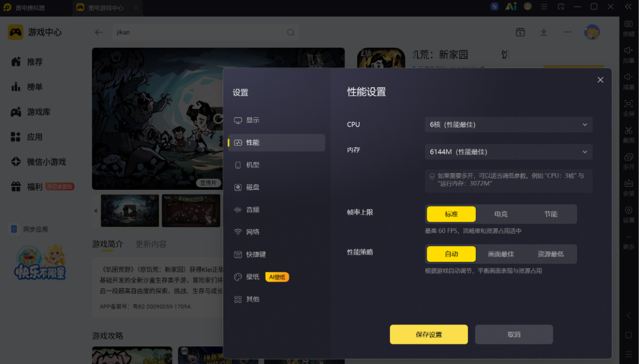Open the three-dot menu in game center
Screen dimensions: 639x364
point(567,32)
